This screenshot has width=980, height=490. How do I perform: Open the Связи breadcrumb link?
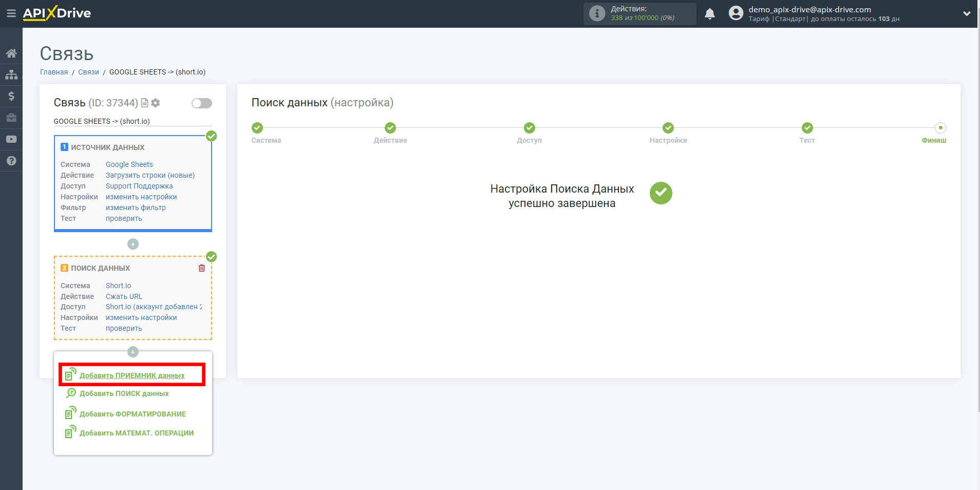[x=88, y=72]
